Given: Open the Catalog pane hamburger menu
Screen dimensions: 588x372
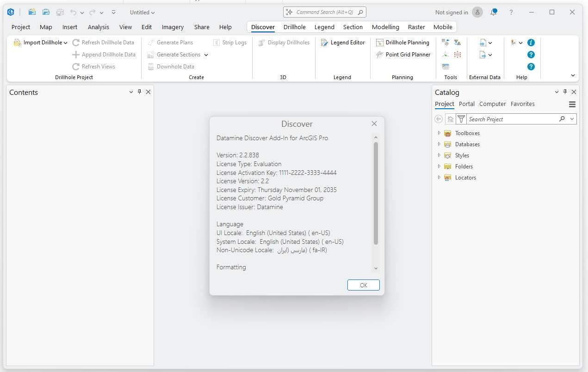Looking at the screenshot, I should (x=572, y=104).
